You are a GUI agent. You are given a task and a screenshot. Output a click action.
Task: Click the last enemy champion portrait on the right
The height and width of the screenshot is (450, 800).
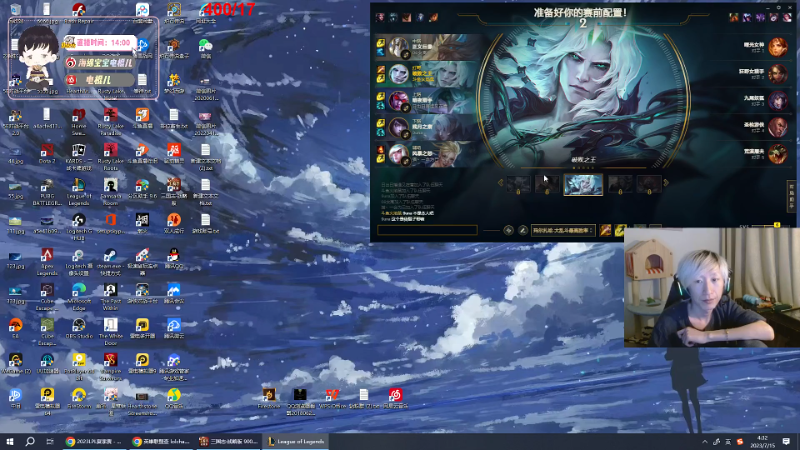point(778,154)
